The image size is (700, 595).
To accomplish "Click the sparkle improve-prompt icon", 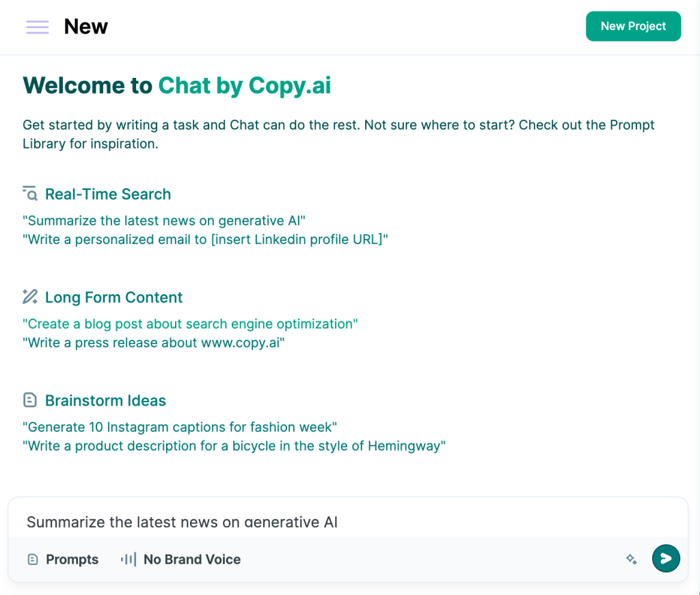I will [x=632, y=559].
